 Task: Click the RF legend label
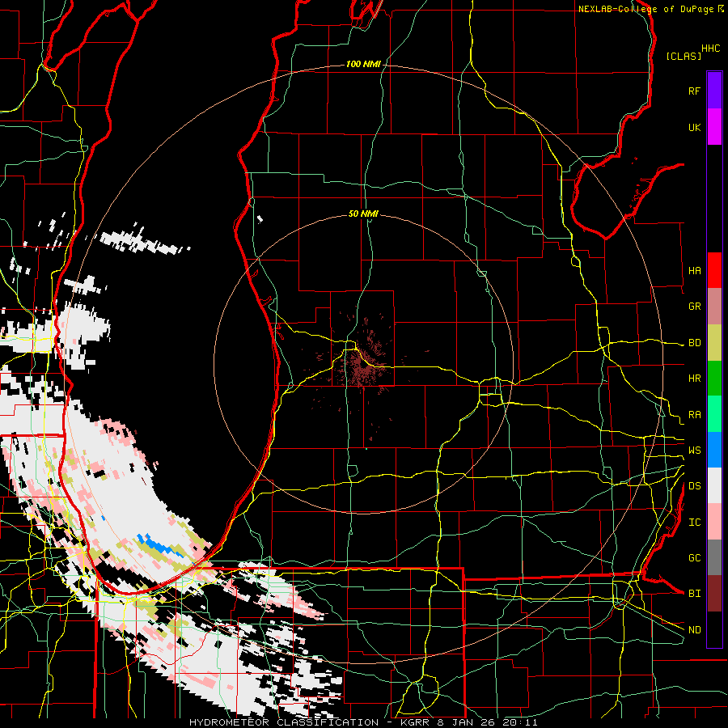[x=694, y=91]
